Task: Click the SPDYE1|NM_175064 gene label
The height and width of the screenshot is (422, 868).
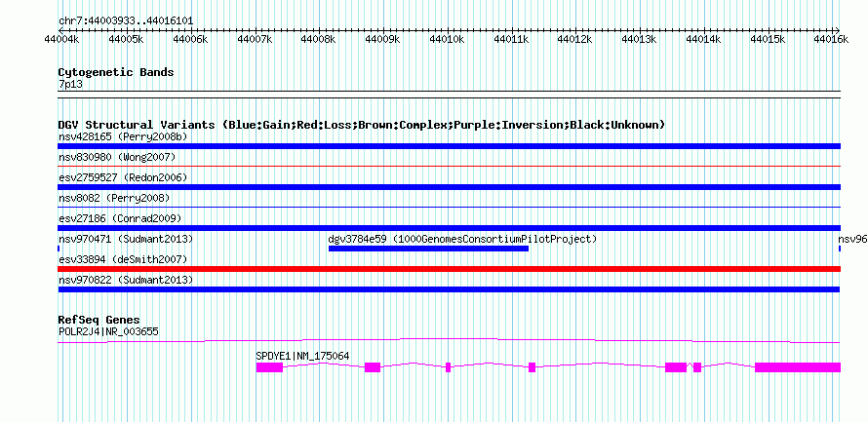Action: point(302,356)
